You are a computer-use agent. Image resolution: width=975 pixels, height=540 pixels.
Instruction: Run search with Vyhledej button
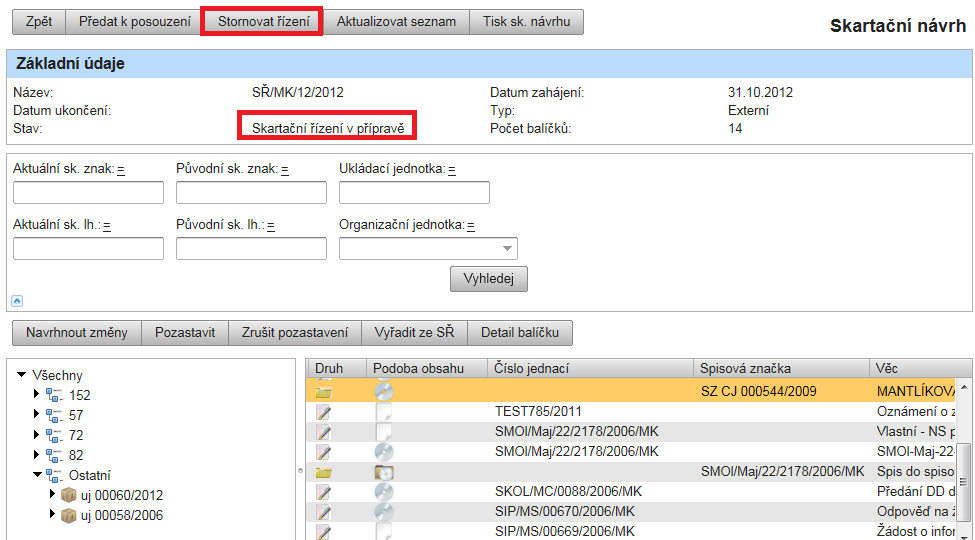click(x=489, y=279)
